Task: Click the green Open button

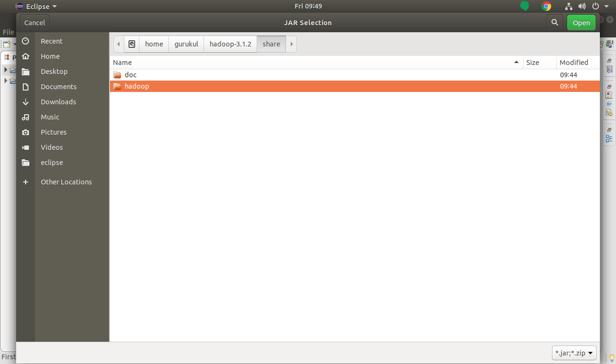Action: pos(581,23)
